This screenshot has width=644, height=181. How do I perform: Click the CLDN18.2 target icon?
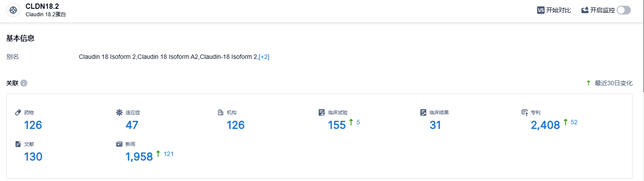13,10
